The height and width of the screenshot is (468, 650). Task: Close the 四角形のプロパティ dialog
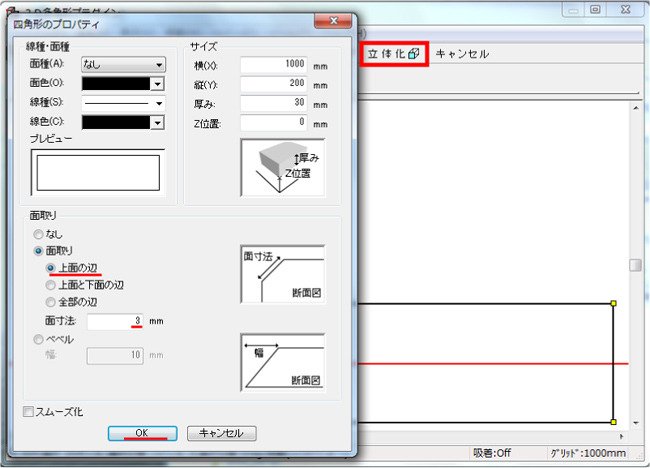coord(332,21)
